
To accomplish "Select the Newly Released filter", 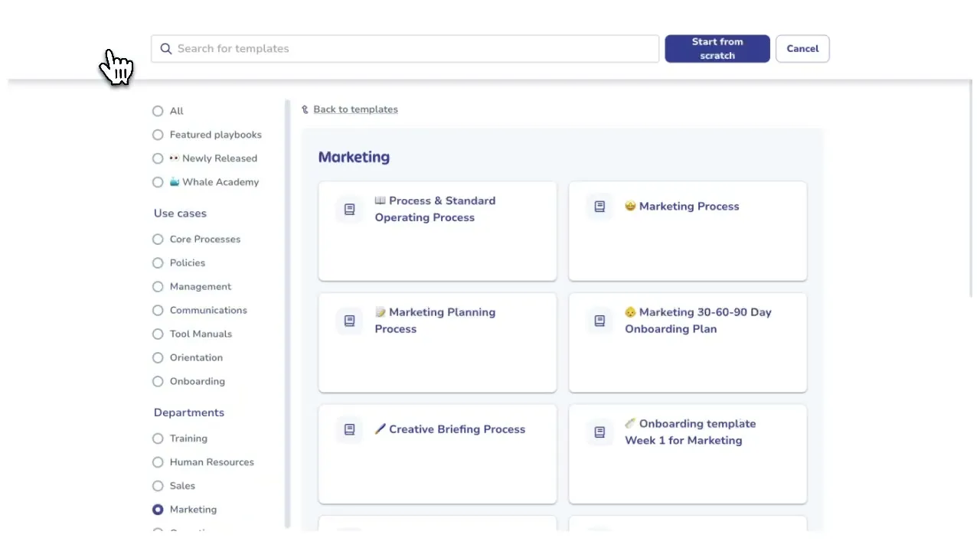I will click(158, 158).
